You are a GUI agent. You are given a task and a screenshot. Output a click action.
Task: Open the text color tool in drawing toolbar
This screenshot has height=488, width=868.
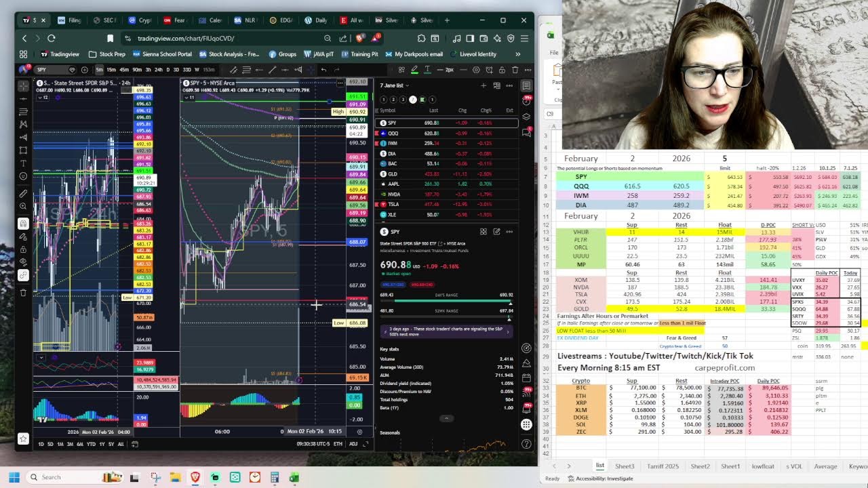click(428, 69)
